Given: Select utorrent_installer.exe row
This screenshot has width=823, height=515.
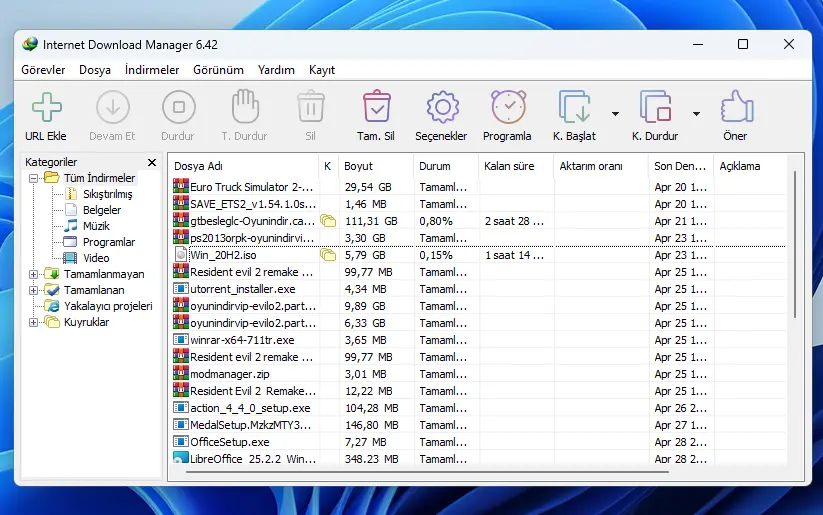Looking at the screenshot, I should [x=479, y=289].
